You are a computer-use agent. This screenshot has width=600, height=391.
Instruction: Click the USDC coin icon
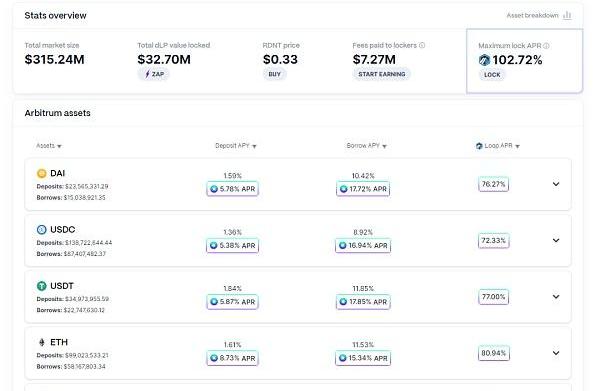pyautogui.click(x=42, y=230)
